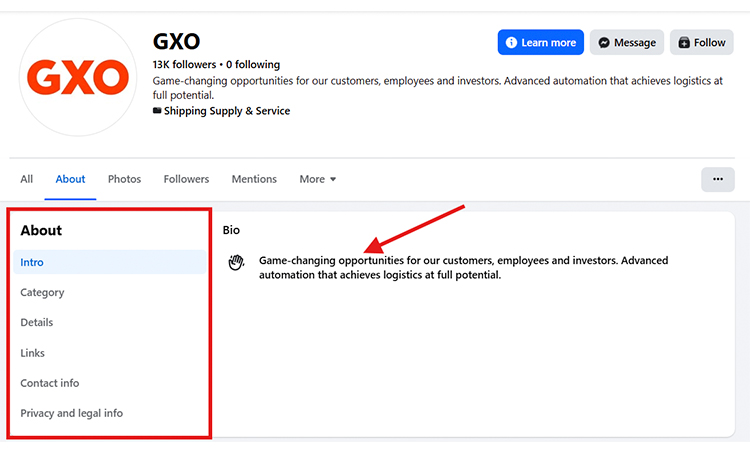
Task: Open Details in About sidebar
Action: (x=110, y=322)
